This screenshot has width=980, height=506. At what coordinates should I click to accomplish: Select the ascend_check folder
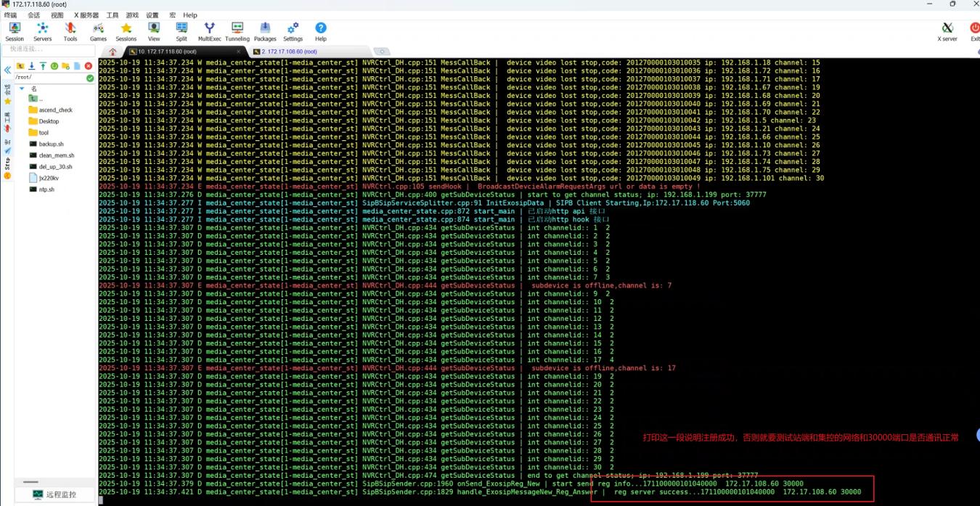click(55, 110)
